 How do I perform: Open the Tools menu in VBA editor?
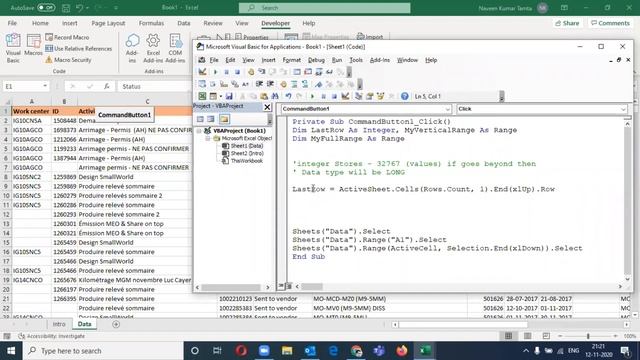(x=356, y=60)
